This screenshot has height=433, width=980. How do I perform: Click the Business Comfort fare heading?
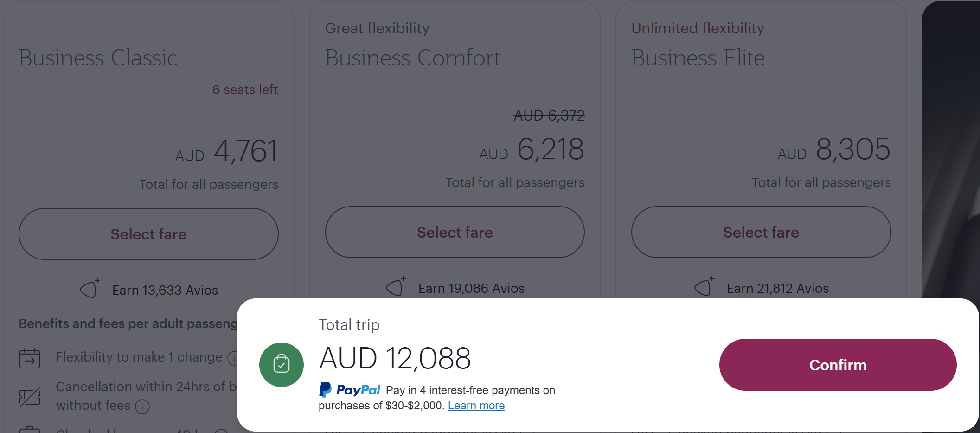413,58
